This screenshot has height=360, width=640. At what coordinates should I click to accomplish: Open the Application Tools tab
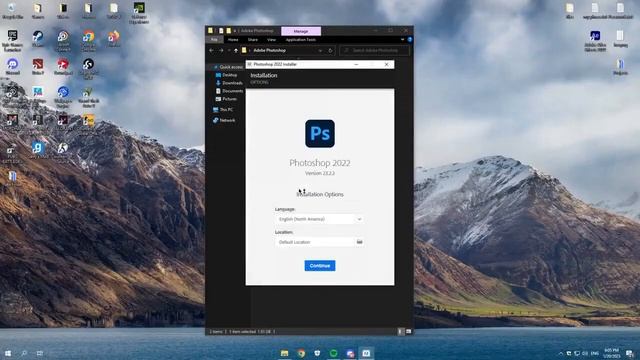[x=301, y=40]
